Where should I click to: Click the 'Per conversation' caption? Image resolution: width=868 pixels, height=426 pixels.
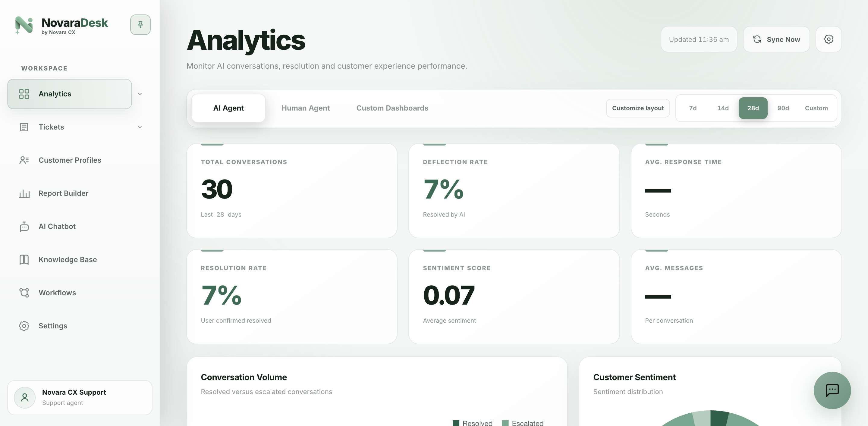(x=669, y=321)
